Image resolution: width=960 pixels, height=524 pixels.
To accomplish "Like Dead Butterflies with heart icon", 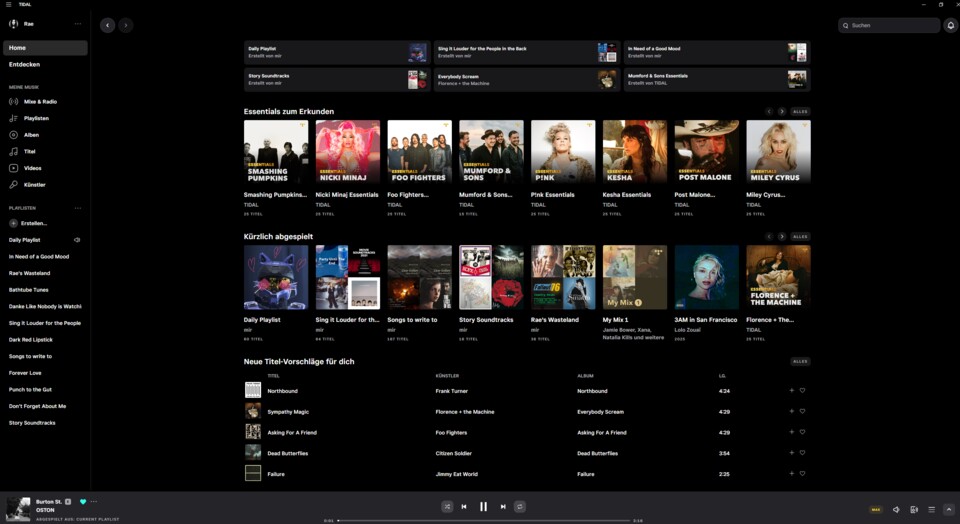I will click(x=803, y=453).
